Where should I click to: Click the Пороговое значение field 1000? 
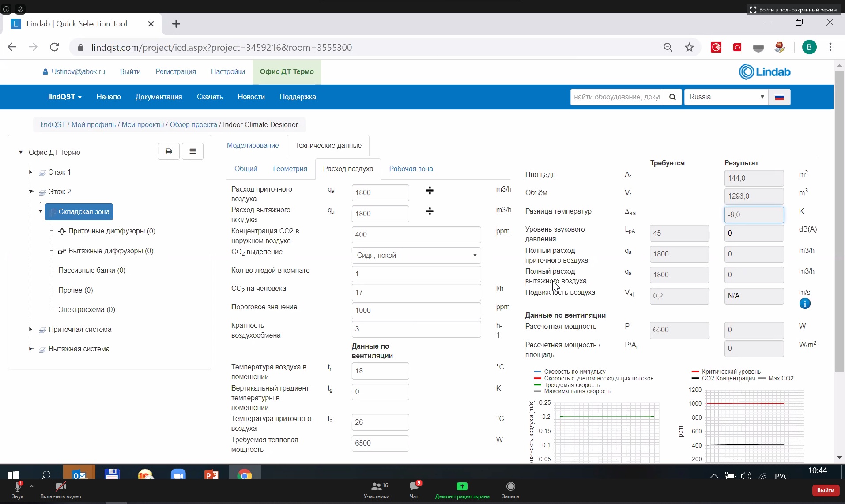(x=416, y=311)
